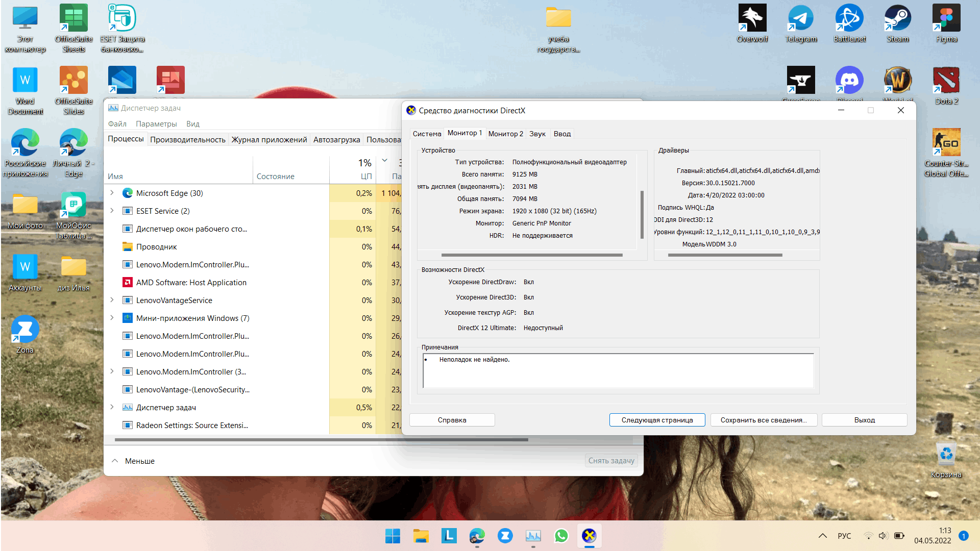This screenshot has height=551, width=980.
Task: Expand the Диспетчер задач process row
Action: tap(112, 407)
